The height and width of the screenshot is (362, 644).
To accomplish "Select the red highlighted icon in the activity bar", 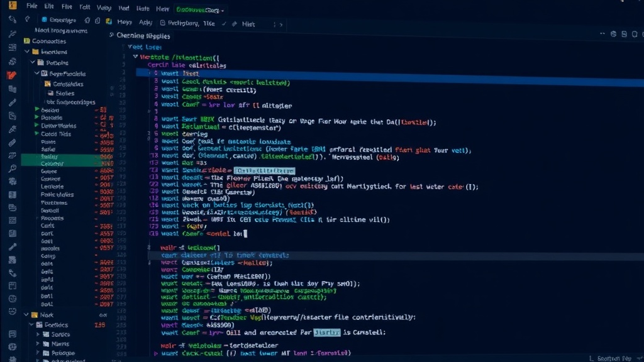I will pyautogui.click(x=12, y=75).
